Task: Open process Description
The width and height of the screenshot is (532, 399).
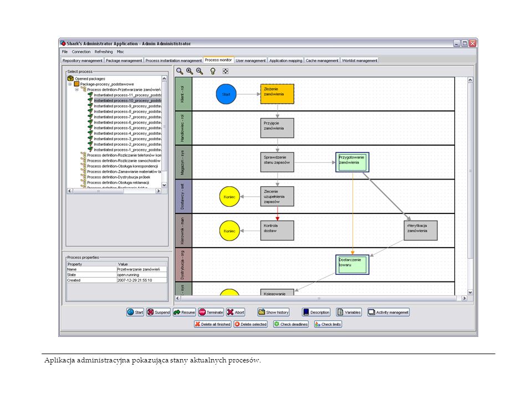Action: (316, 312)
